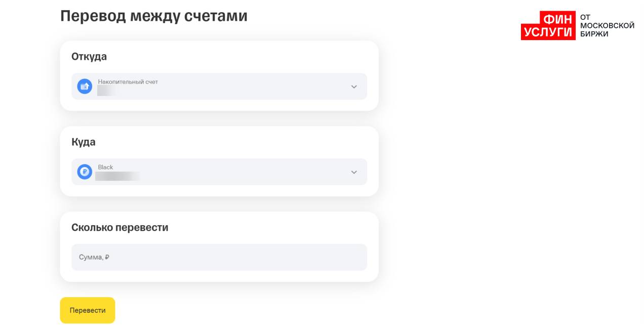Select the Накопительный счет account label
Viewport: 644px width, 329px height.
point(128,82)
